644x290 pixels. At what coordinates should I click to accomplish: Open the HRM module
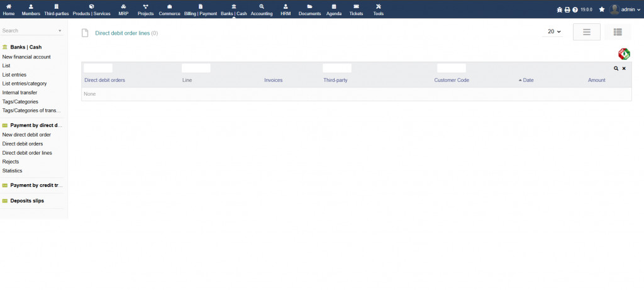[286, 9]
